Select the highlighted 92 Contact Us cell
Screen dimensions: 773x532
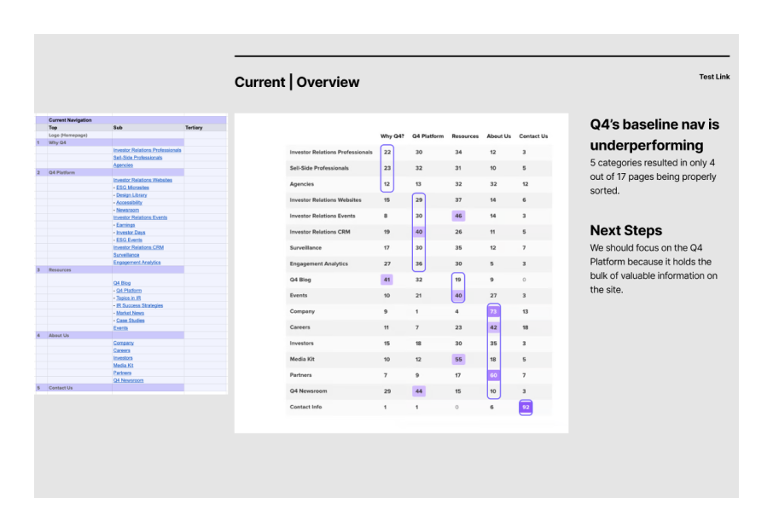pyautogui.click(x=526, y=408)
